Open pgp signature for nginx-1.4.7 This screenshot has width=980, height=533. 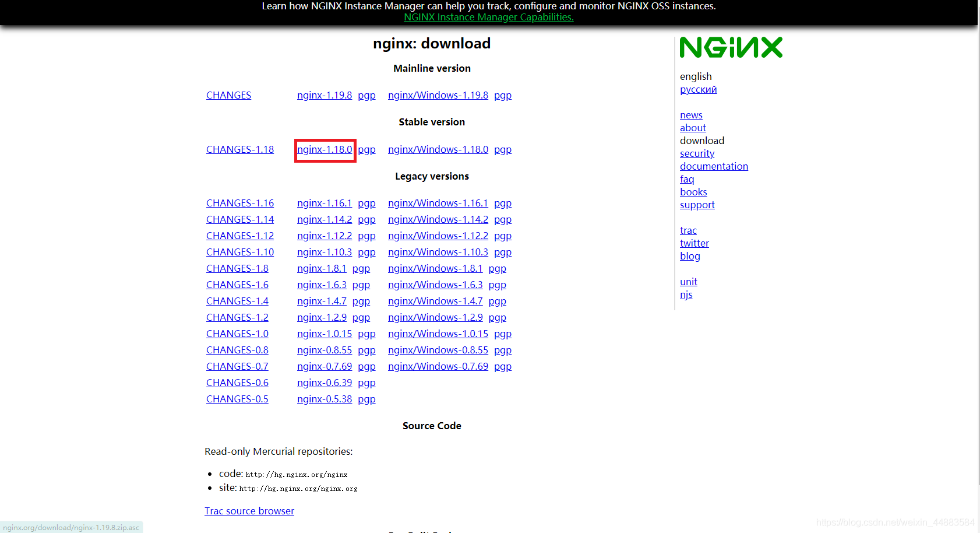[x=361, y=301]
